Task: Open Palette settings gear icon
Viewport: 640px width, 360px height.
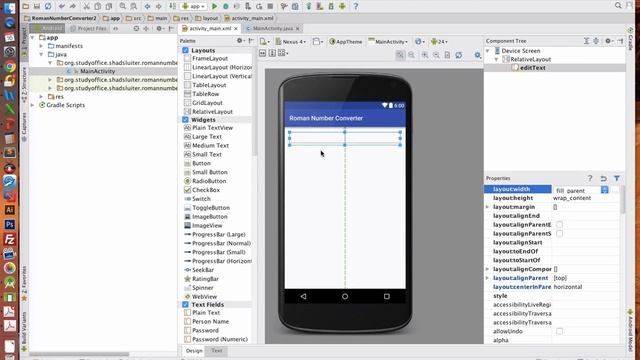Action: coord(240,41)
